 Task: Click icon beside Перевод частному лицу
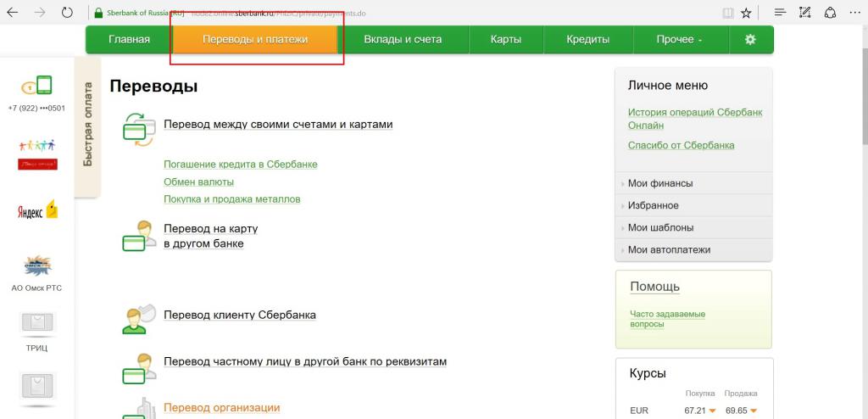pyautogui.click(x=138, y=369)
